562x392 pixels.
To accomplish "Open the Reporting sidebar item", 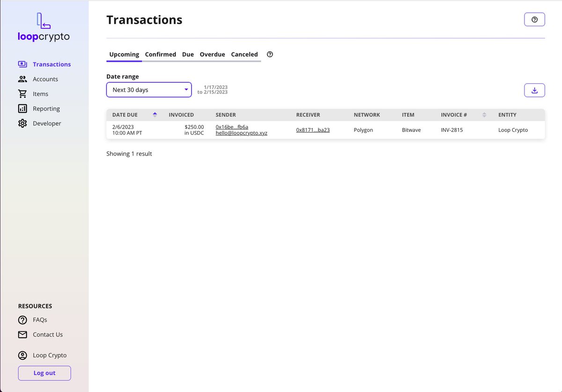I will tap(39, 109).
